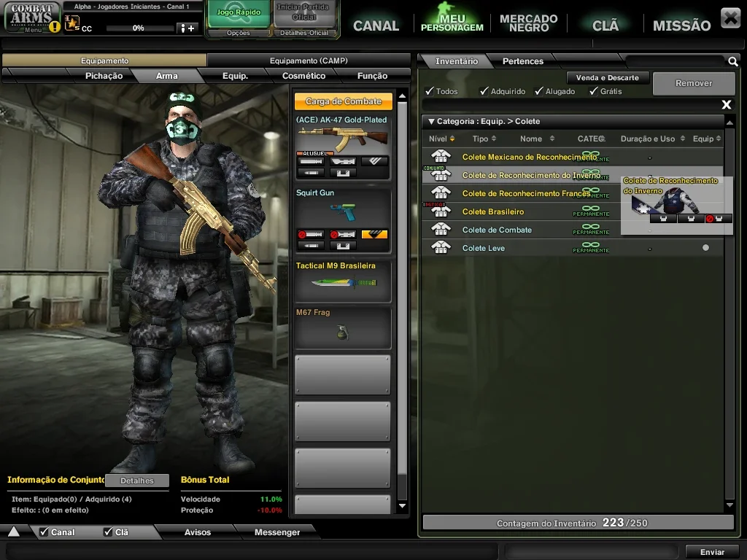Sort inventory by CATEG column
The height and width of the screenshot is (560, 747).
point(591,139)
